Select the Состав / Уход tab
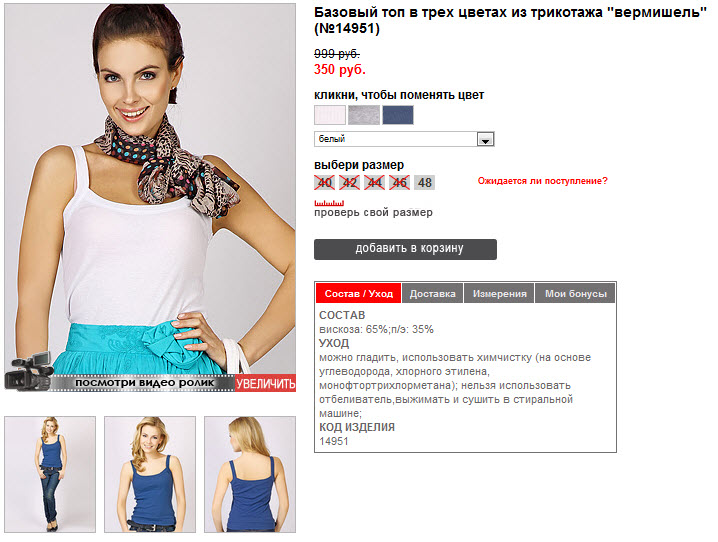 359,293
